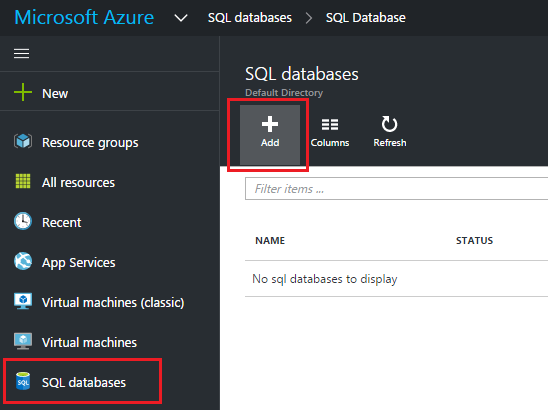Screen dimensions: 548x410
Task: Click the Microsoft Azure logo text
Action: tap(84, 17)
